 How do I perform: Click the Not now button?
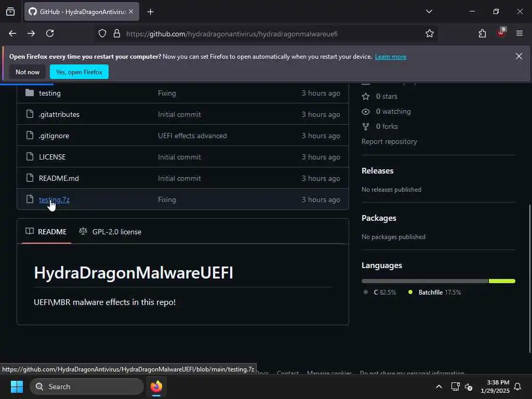pyautogui.click(x=28, y=72)
